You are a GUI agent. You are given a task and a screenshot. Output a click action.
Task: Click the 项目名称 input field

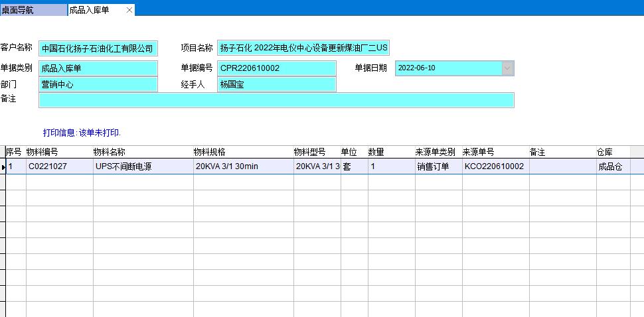tap(303, 48)
